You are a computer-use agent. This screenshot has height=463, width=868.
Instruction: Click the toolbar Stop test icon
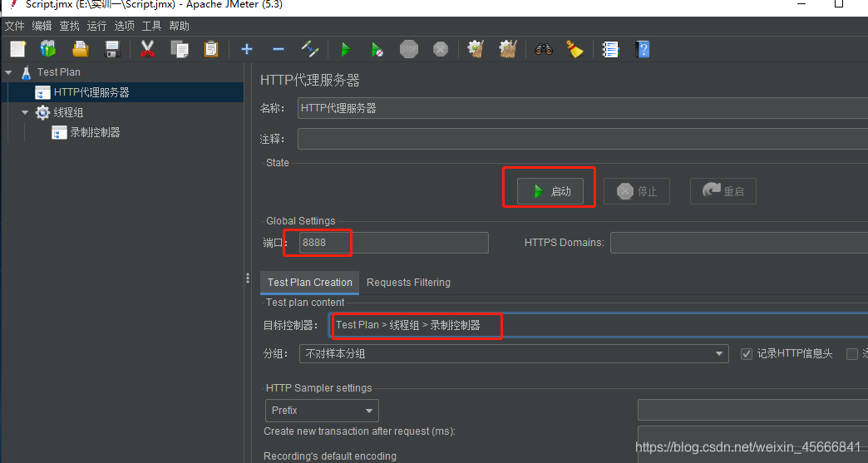coord(408,49)
